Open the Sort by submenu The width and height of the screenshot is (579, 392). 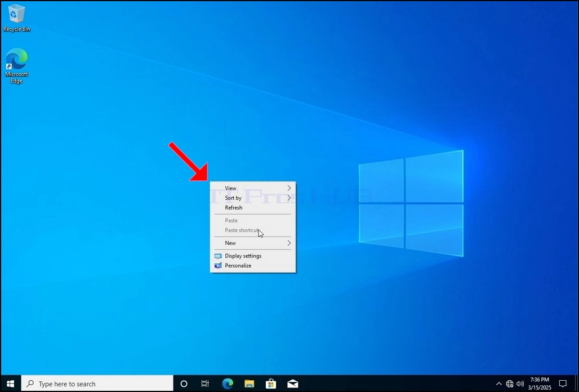point(253,198)
